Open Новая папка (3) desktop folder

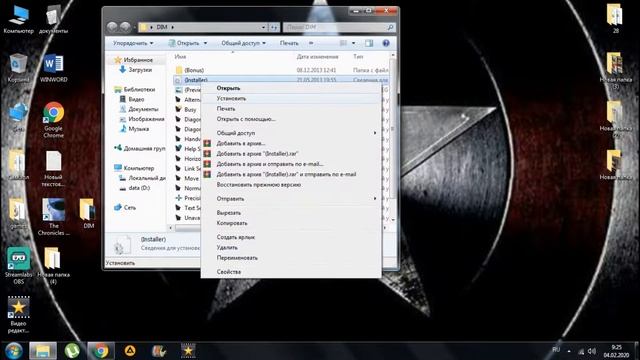[616, 71]
